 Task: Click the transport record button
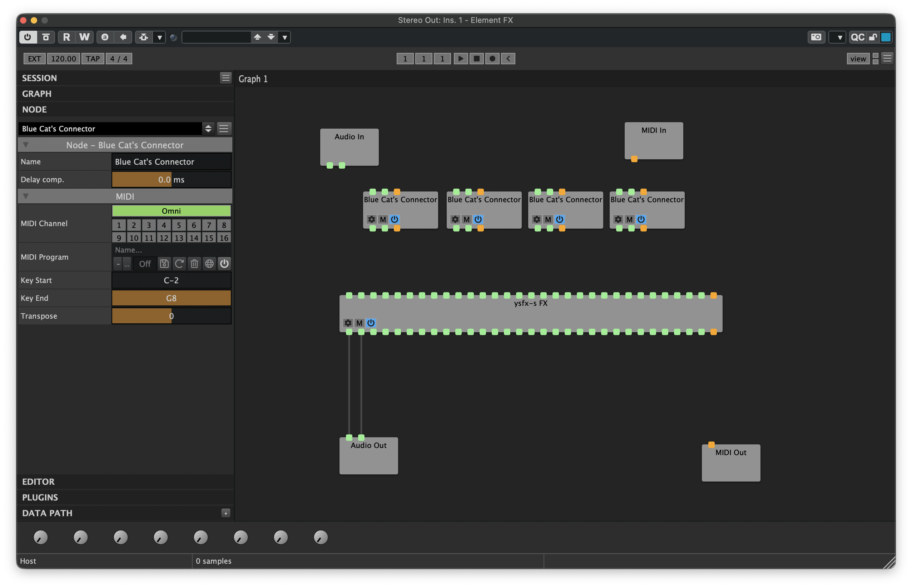(492, 59)
